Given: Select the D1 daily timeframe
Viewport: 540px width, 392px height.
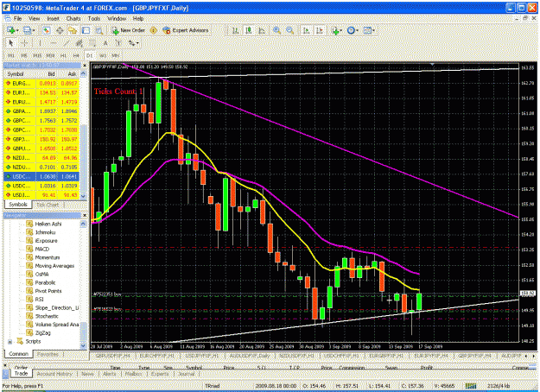Looking at the screenshot, I should 89,55.
